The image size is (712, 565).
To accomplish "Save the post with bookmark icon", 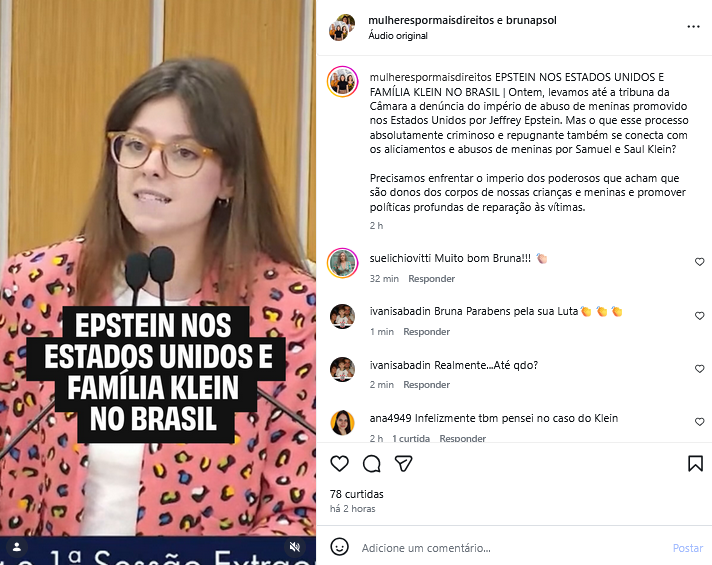I will coord(695,464).
